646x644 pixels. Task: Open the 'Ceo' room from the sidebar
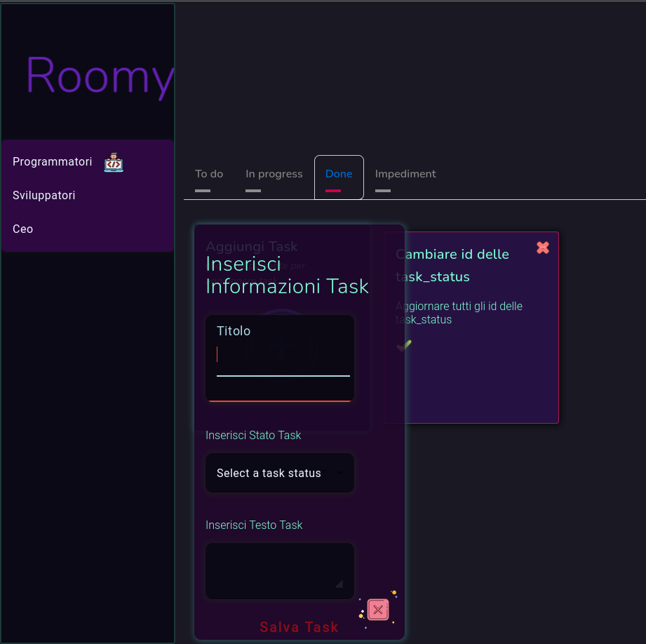(x=22, y=229)
